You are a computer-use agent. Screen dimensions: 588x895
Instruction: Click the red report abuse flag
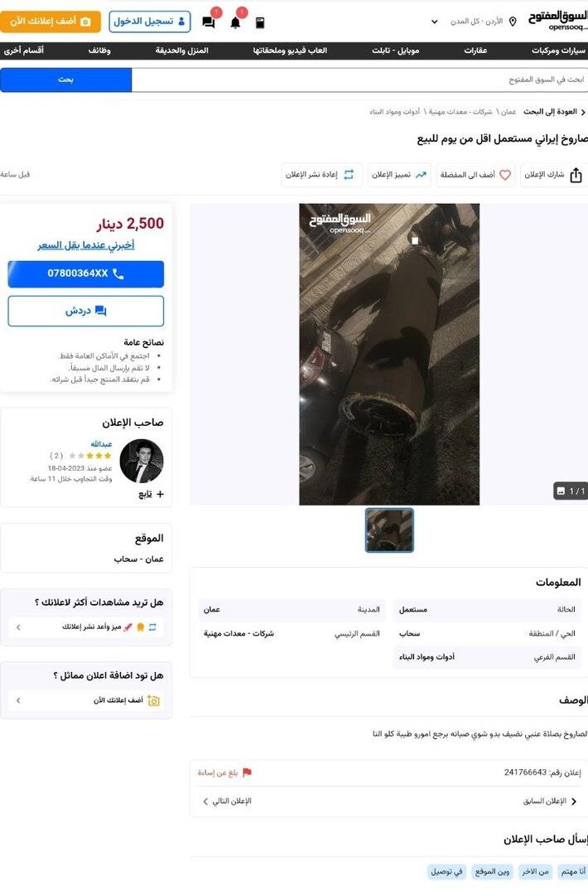coord(247,772)
